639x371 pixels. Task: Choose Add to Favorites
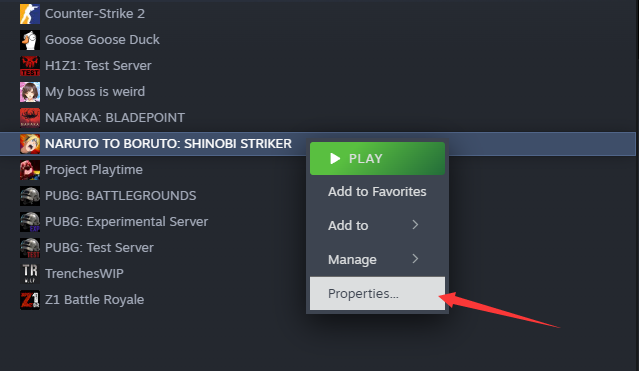377,192
